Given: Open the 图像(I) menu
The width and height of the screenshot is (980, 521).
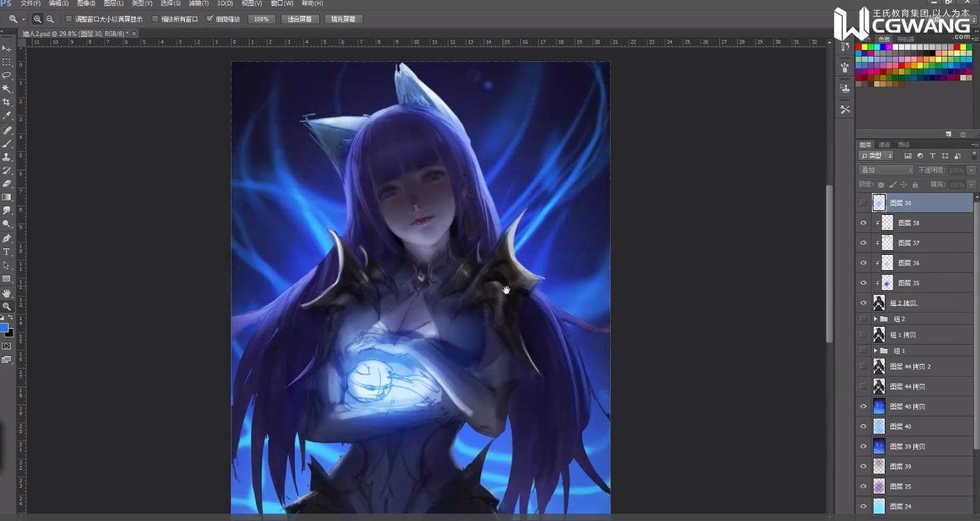Looking at the screenshot, I should coord(86,3).
